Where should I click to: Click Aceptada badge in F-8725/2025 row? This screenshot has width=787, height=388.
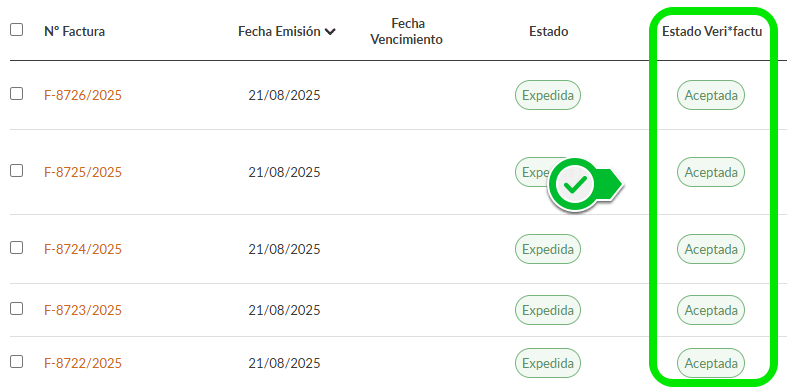(x=711, y=172)
